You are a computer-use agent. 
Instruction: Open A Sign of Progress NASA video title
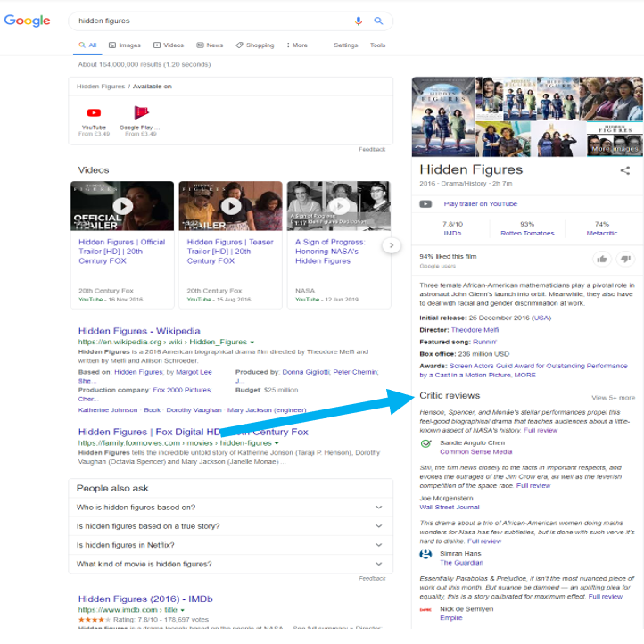(x=330, y=252)
